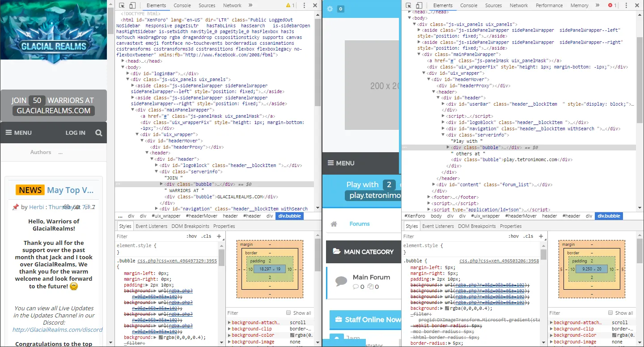Switch to Sources tab in left DevTools

[207, 5]
